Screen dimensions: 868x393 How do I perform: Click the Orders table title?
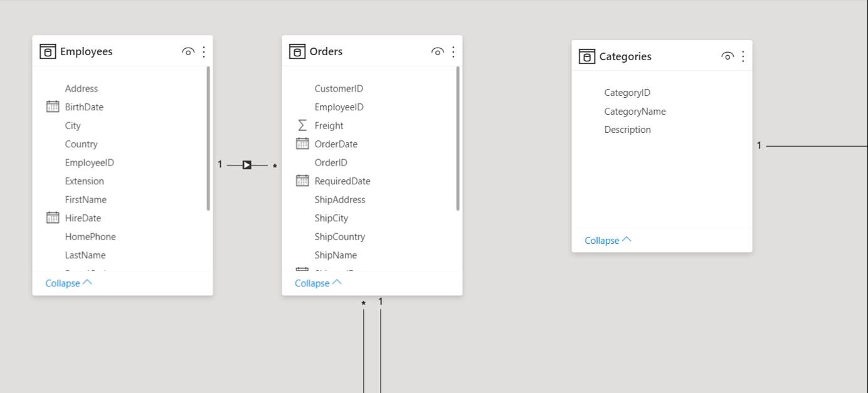[326, 51]
